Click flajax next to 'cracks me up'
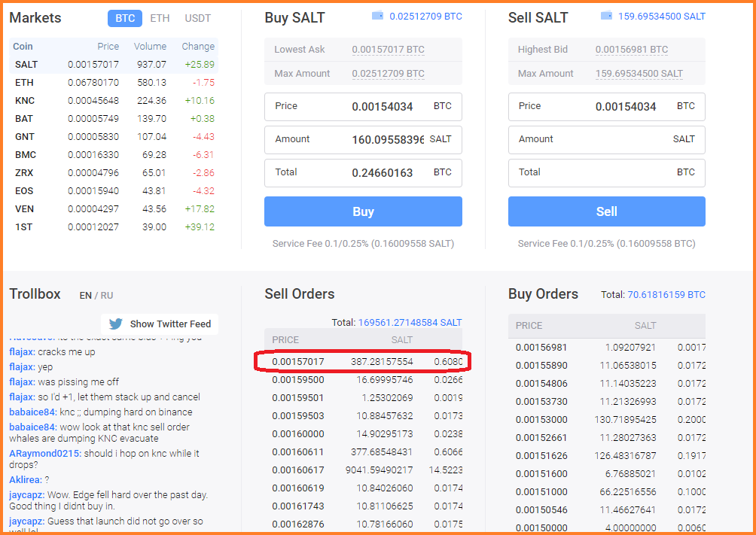The image size is (756, 535). pos(22,352)
